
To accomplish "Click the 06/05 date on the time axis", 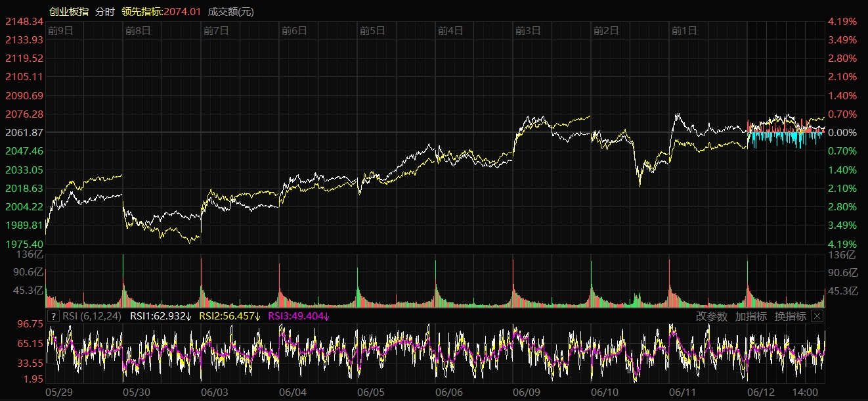I will tap(371, 392).
